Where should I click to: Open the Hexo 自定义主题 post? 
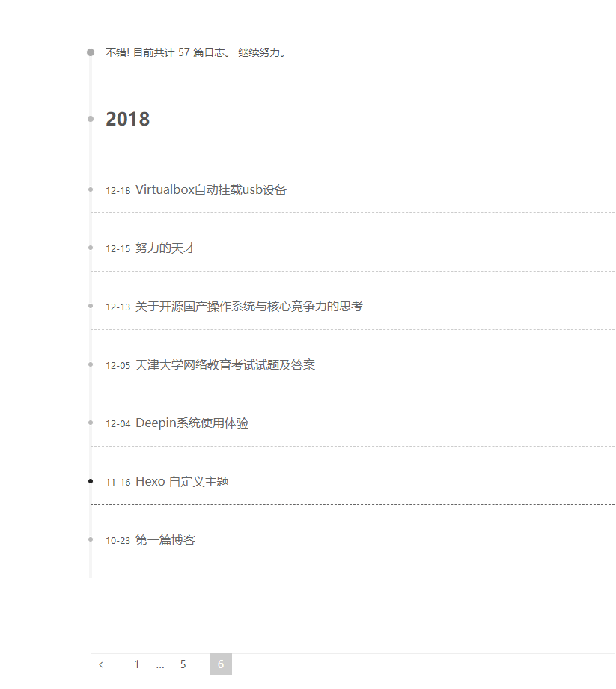(x=182, y=482)
